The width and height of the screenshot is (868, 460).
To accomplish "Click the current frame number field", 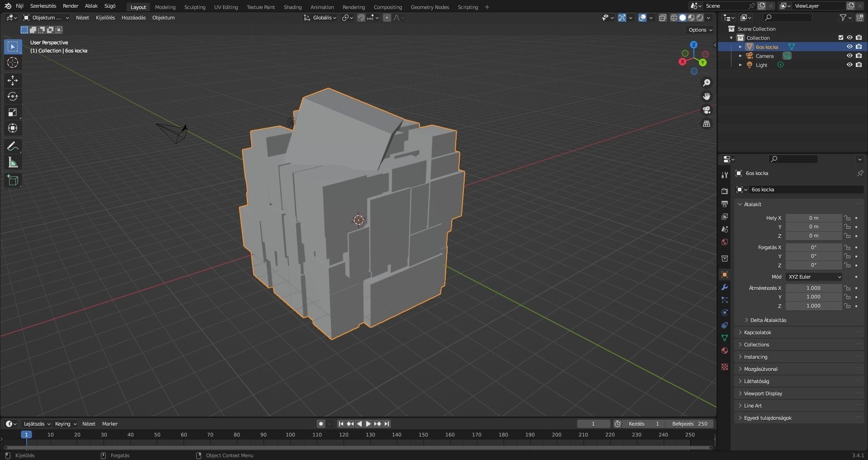I will click(593, 424).
